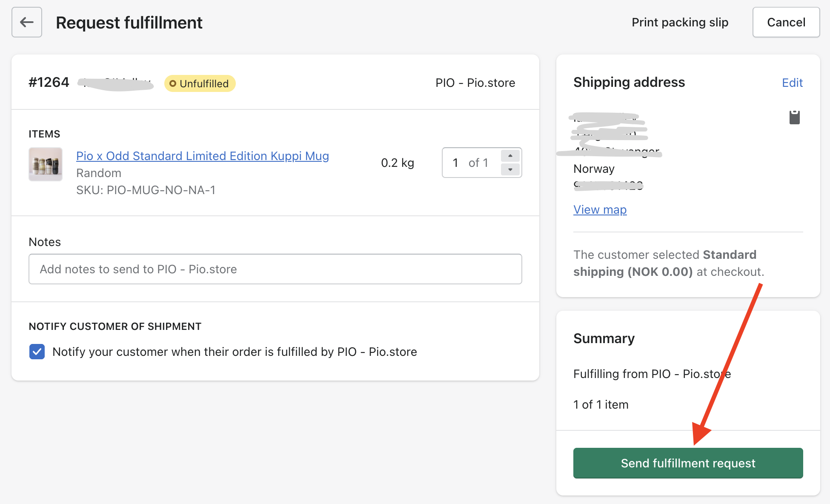Edit the shipping address

tap(792, 83)
